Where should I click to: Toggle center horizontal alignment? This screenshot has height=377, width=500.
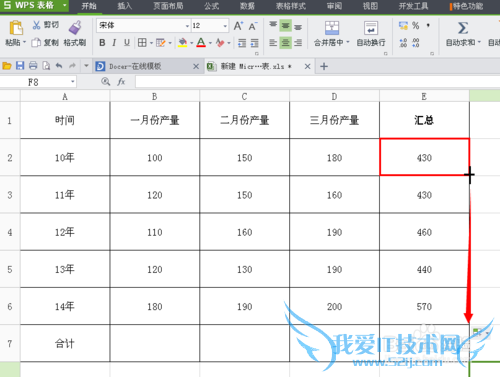286,43
